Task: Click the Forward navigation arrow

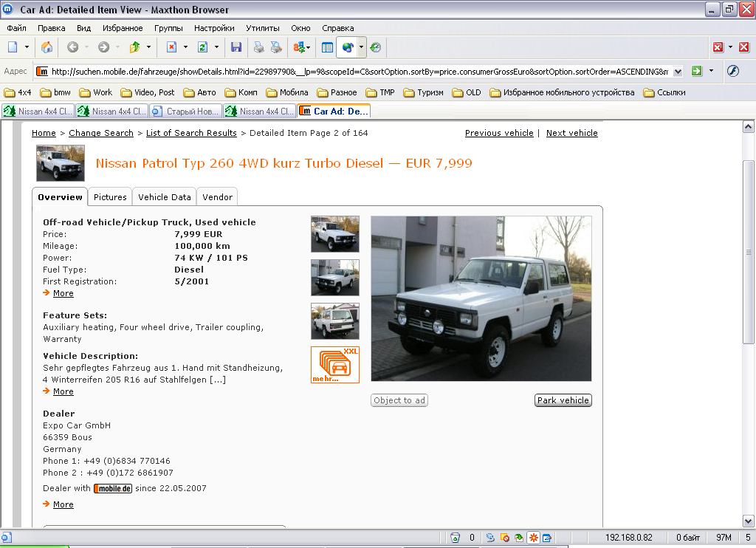Action: [103, 47]
